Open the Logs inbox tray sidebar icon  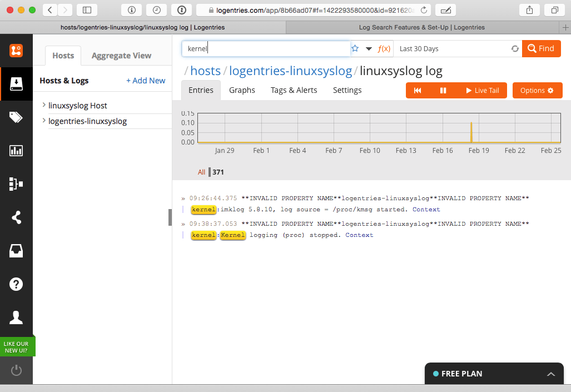16,84
